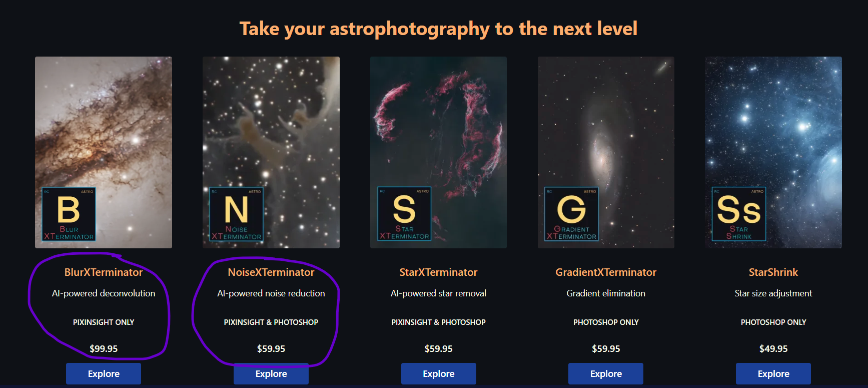
Task: Hit the Explore button for GradientXTerminator
Action: click(606, 374)
